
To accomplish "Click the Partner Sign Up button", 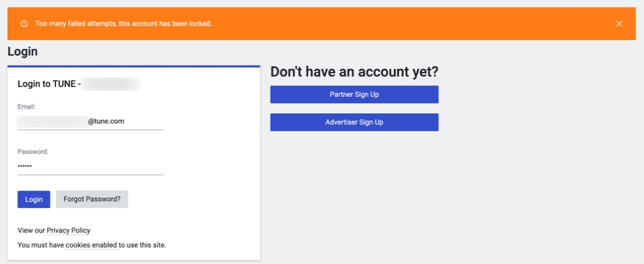I will (x=355, y=95).
